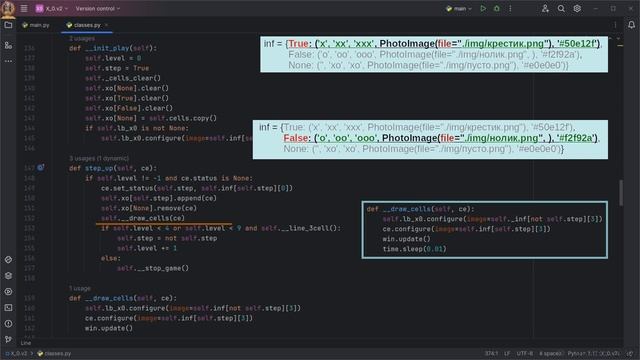Open Services layers icon in left sidebar
The width and height of the screenshot is (640, 360).
coord(8,276)
